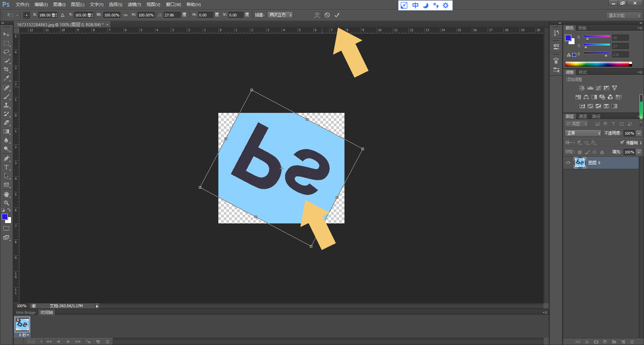Viewport: 644px width, 345px height.
Task: Switch to the Mini Bridge tab
Action: pos(26,313)
